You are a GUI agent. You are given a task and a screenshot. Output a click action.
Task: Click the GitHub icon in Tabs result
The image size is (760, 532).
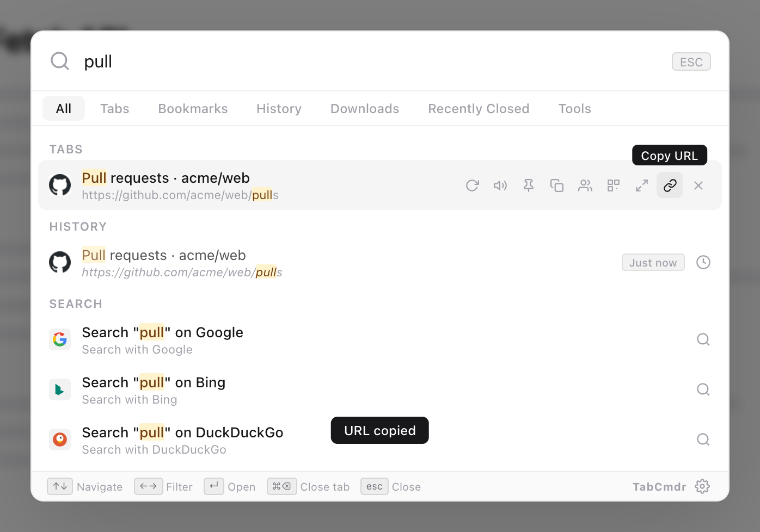[x=60, y=185]
